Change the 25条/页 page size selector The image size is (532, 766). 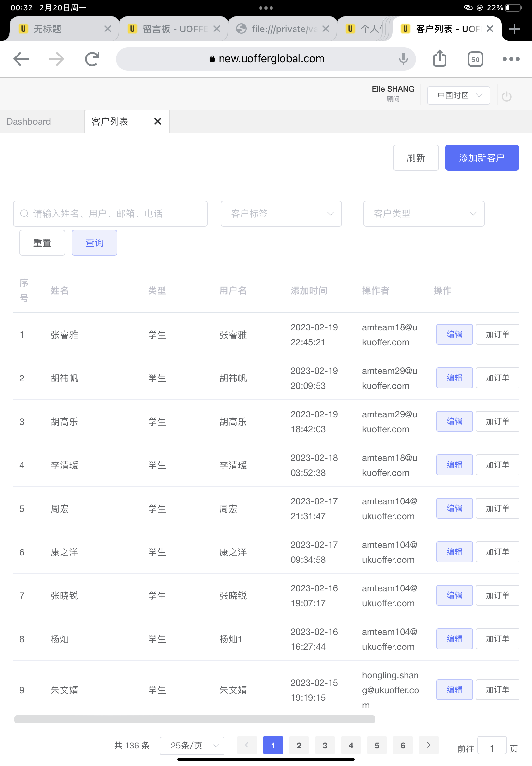click(x=192, y=745)
